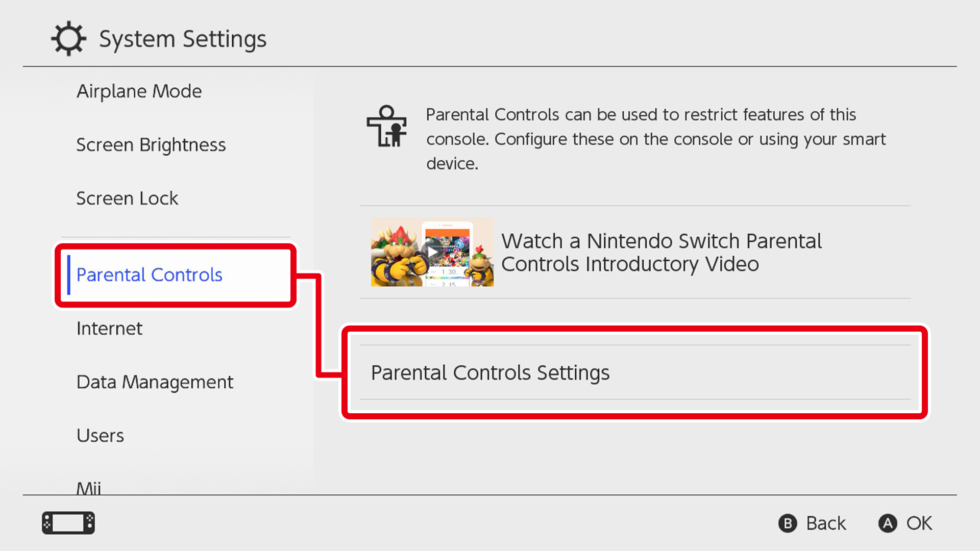
Task: Open Airplane Mode settings
Action: 139,91
